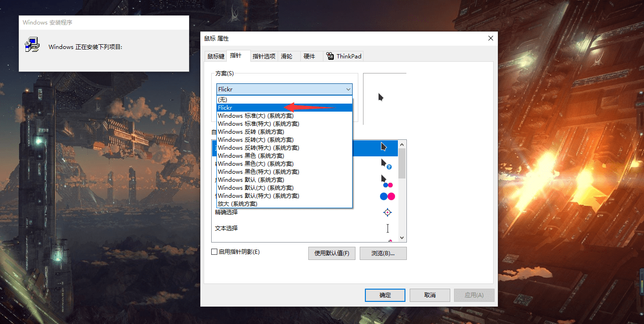Click the 应用(A) button
The width and height of the screenshot is (644, 324).
[474, 295]
